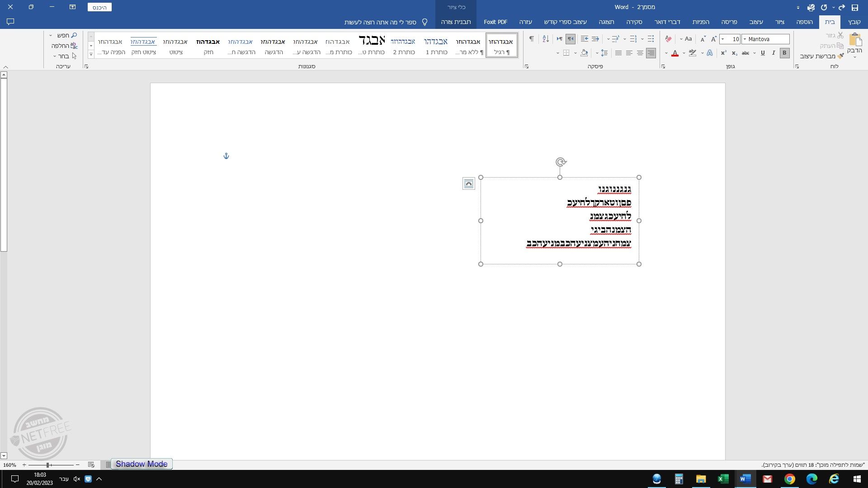This screenshot has height=488, width=868.
Task: Open line spacing options
Action: [604, 53]
